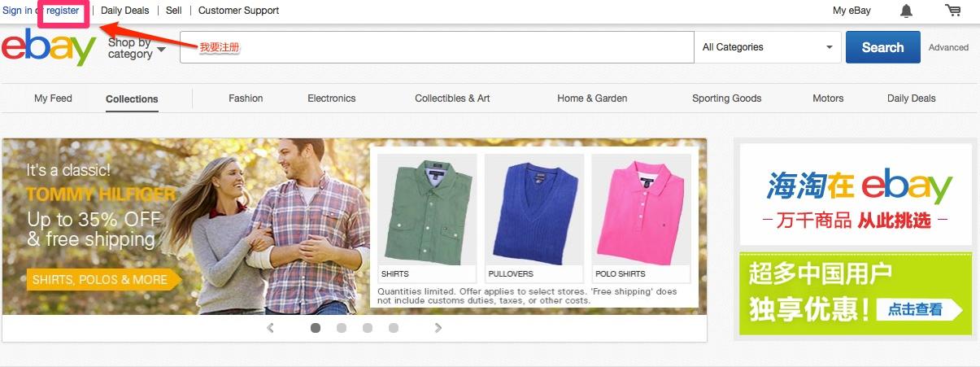This screenshot has height=367, width=980.
Task: Click the register link
Action: [63, 11]
